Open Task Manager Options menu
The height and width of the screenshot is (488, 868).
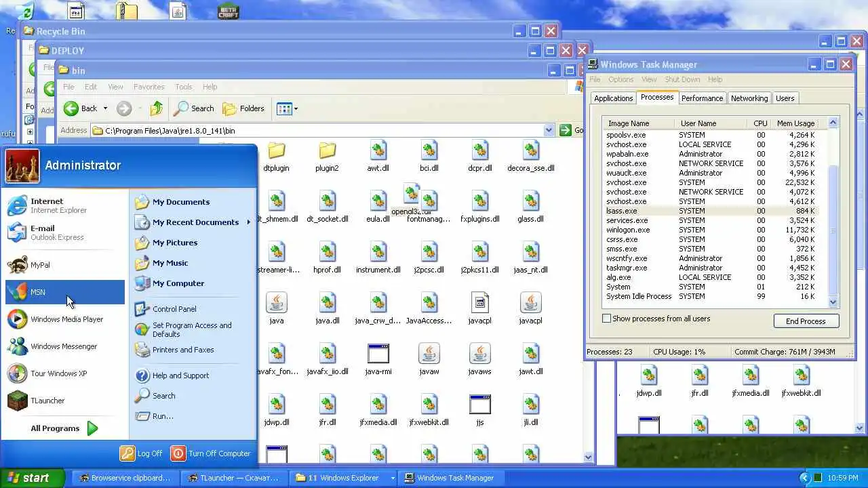click(x=620, y=79)
